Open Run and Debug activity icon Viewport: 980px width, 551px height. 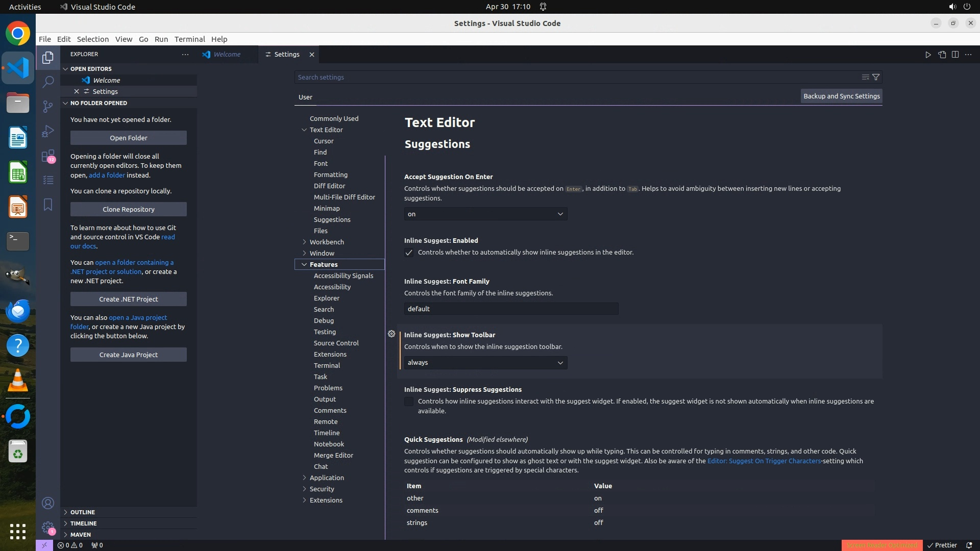(48, 131)
